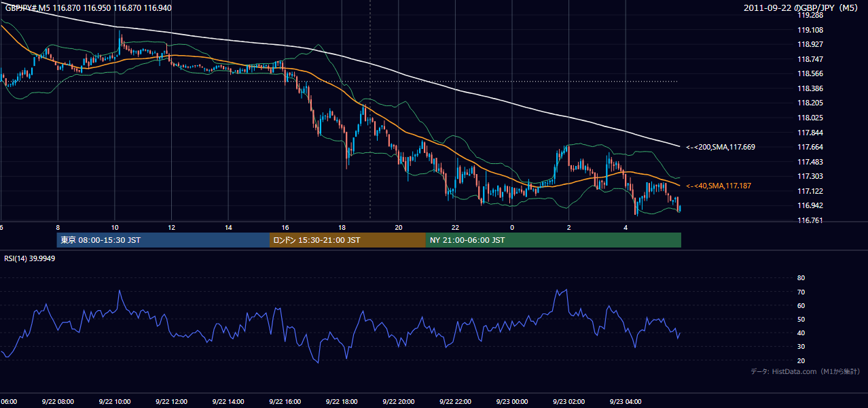Select the Tokyo 08:00-15:30 JST session bar

163,240
